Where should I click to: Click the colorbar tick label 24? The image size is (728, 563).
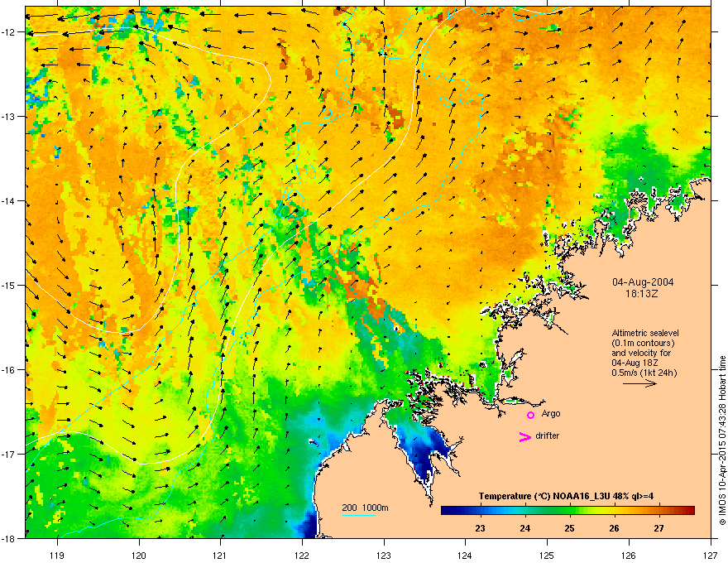point(524,528)
